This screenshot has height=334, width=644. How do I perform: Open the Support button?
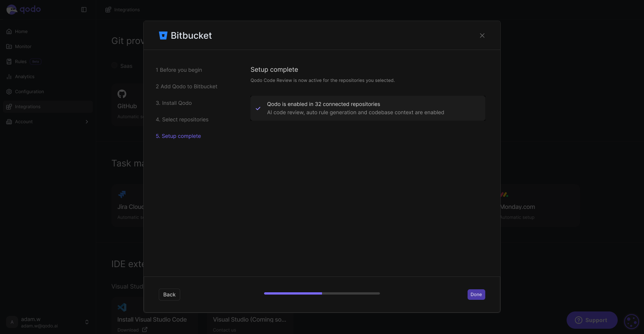point(592,320)
